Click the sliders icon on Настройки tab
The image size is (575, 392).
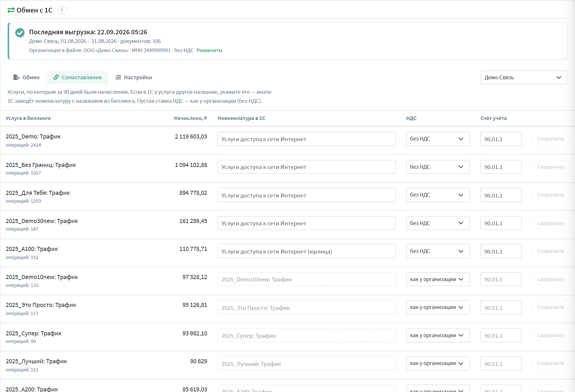click(x=118, y=77)
